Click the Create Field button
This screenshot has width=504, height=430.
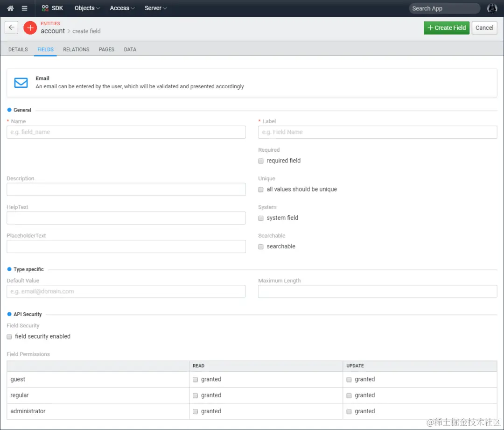point(447,28)
